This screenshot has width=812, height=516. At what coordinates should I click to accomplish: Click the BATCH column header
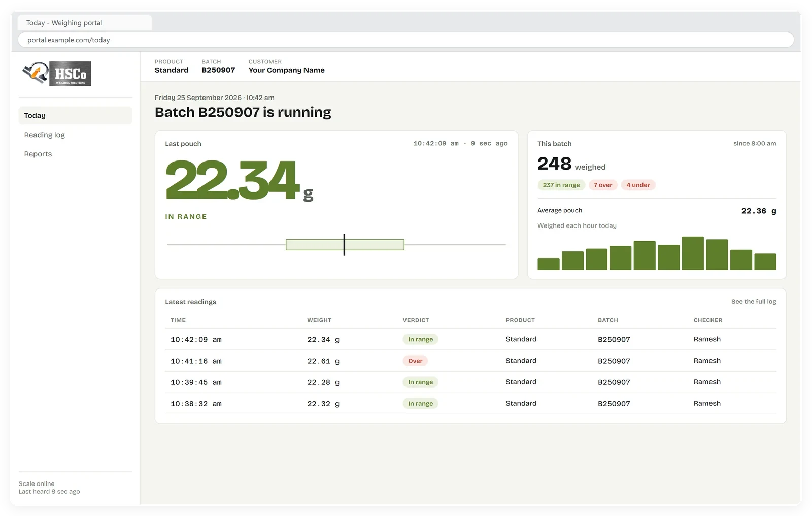608,320
